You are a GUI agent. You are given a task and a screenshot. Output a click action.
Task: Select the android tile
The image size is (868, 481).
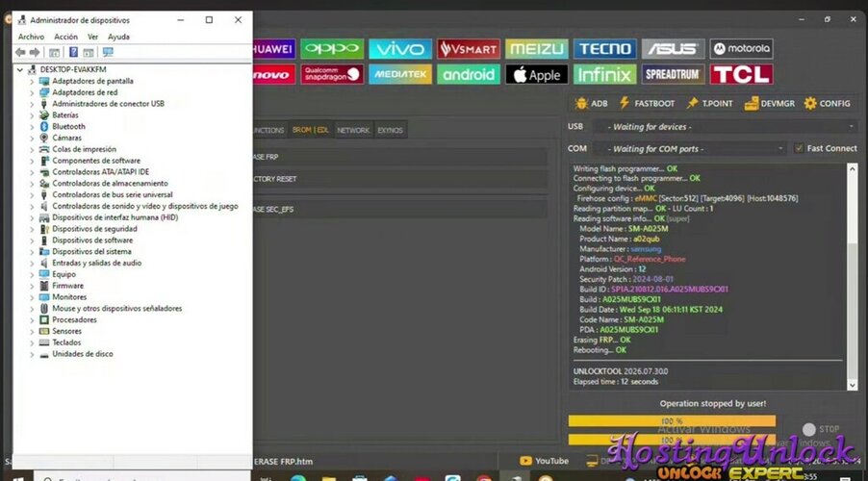tap(469, 74)
